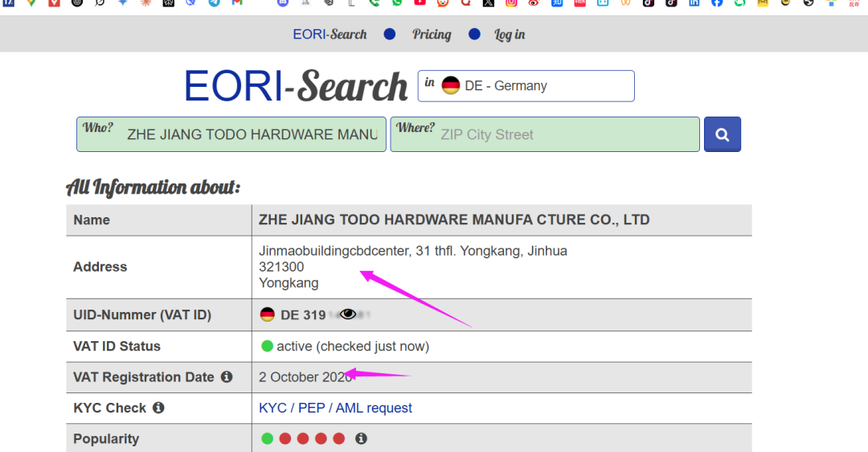Open the Pricing page

tap(432, 35)
